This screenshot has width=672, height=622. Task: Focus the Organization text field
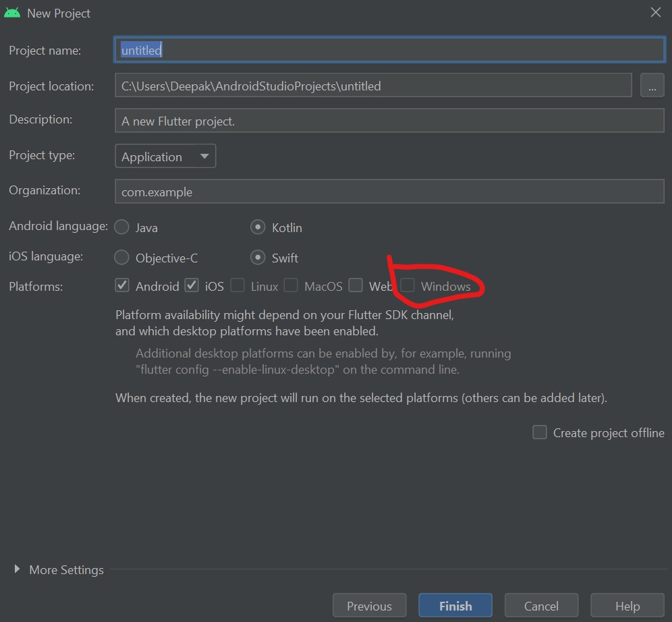click(389, 192)
